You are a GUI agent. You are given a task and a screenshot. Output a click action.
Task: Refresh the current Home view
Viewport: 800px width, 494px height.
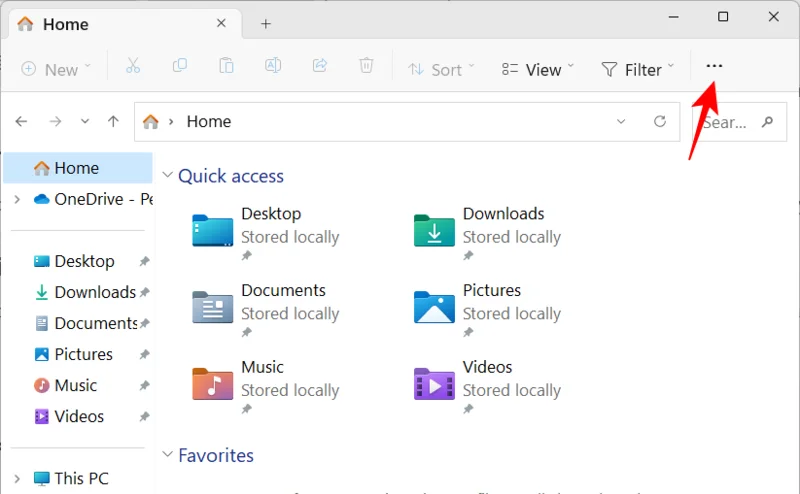[660, 121]
